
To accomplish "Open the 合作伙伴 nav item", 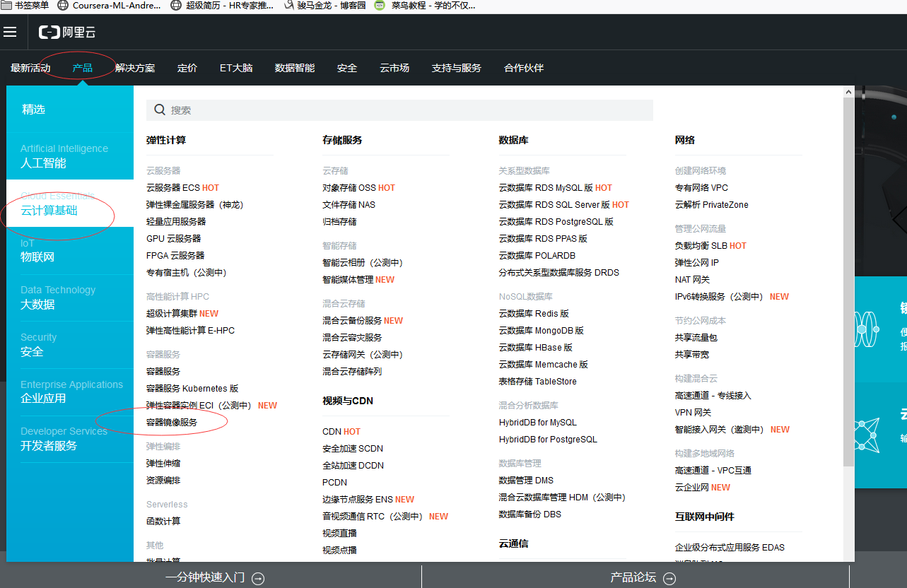I will [x=524, y=68].
